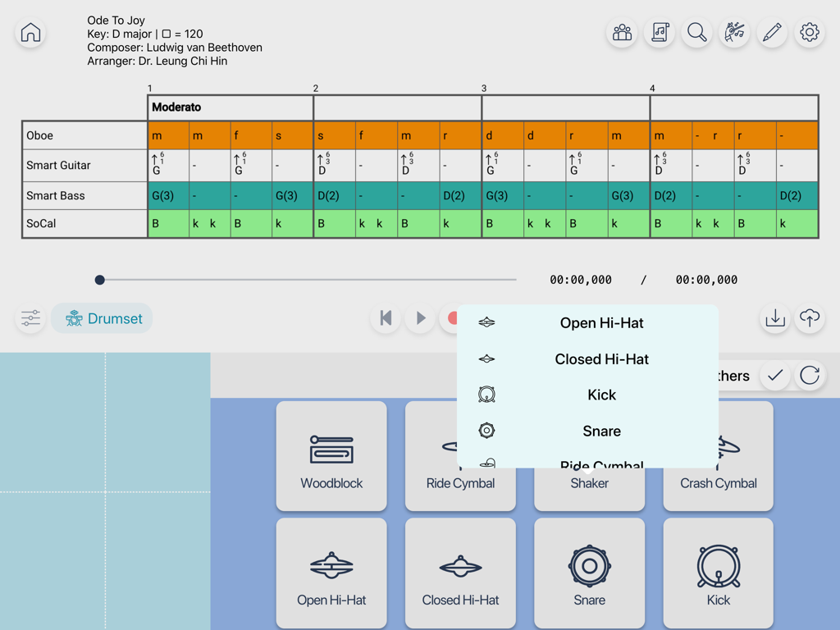Click the magnifier search icon

[696, 33]
